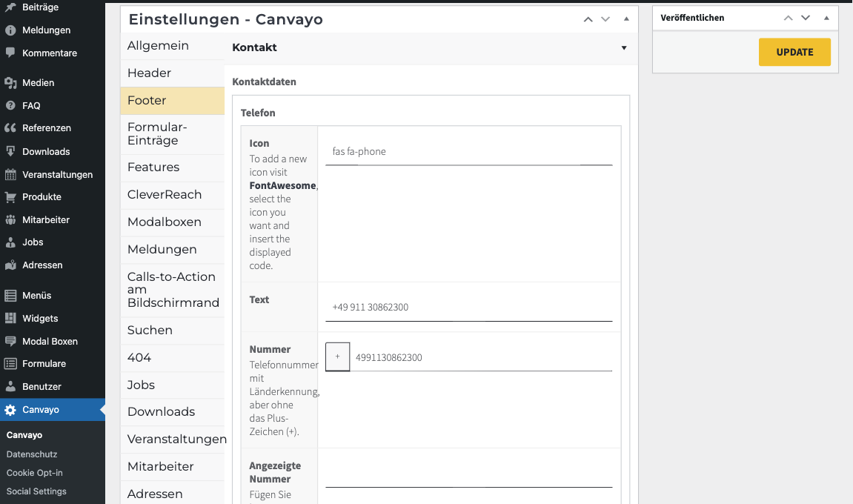Click the Mitarbeiter group icon

(x=10, y=220)
